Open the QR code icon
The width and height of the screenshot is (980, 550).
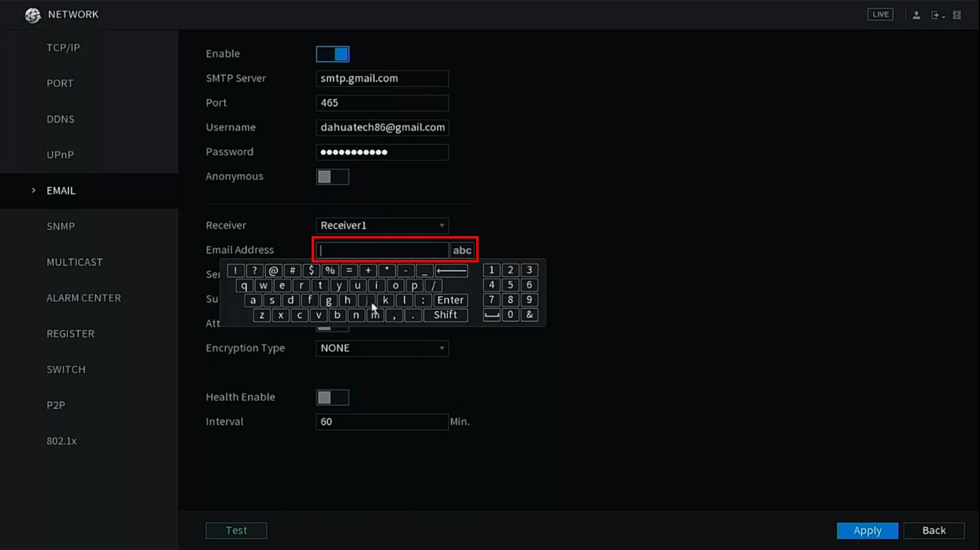coord(957,15)
